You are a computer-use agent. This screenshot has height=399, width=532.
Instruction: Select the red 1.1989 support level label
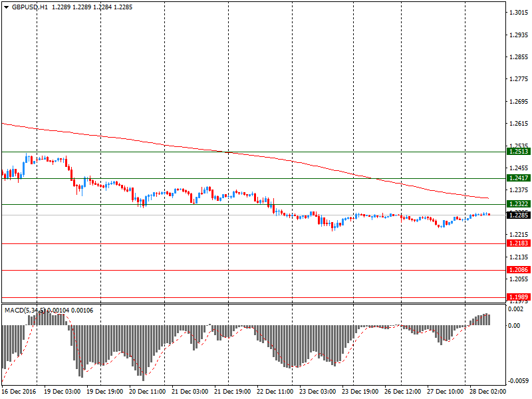[518, 297]
